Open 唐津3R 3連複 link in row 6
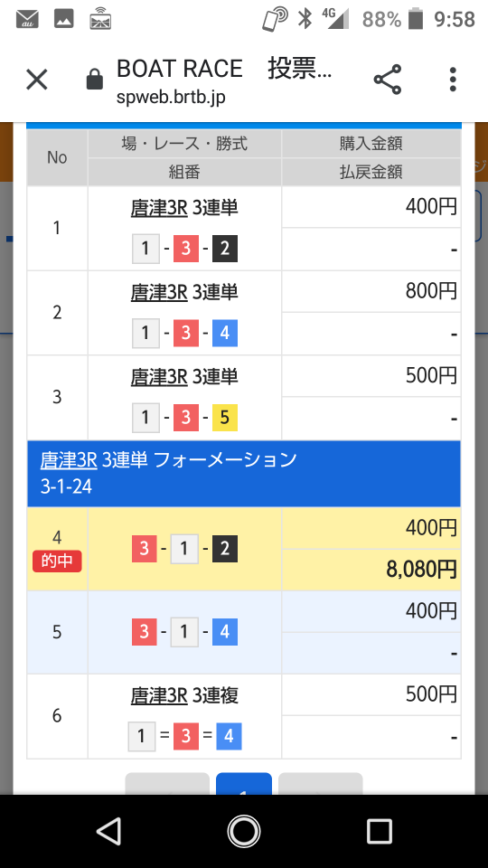 point(184,695)
